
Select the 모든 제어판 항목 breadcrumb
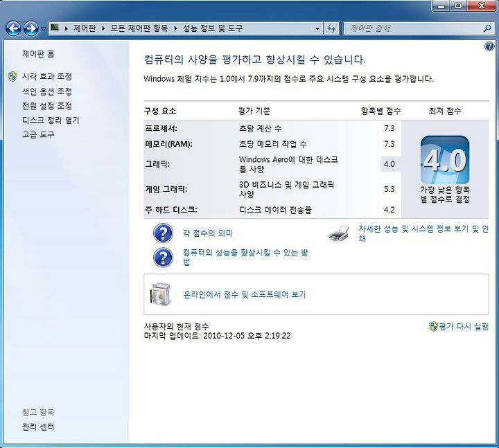pos(139,28)
